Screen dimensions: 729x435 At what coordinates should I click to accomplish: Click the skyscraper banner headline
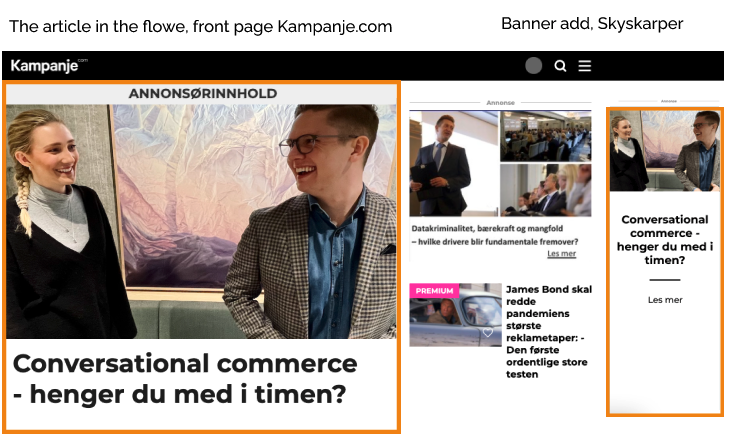tap(665, 239)
